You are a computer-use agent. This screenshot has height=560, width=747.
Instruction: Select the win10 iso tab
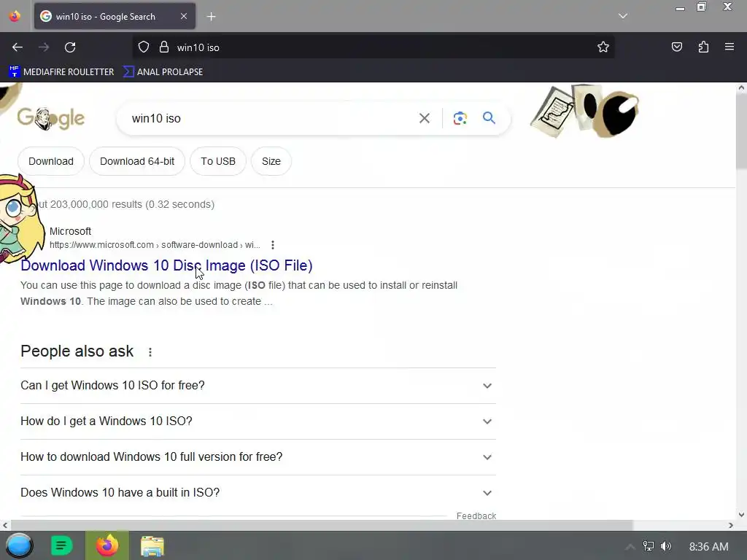click(115, 17)
